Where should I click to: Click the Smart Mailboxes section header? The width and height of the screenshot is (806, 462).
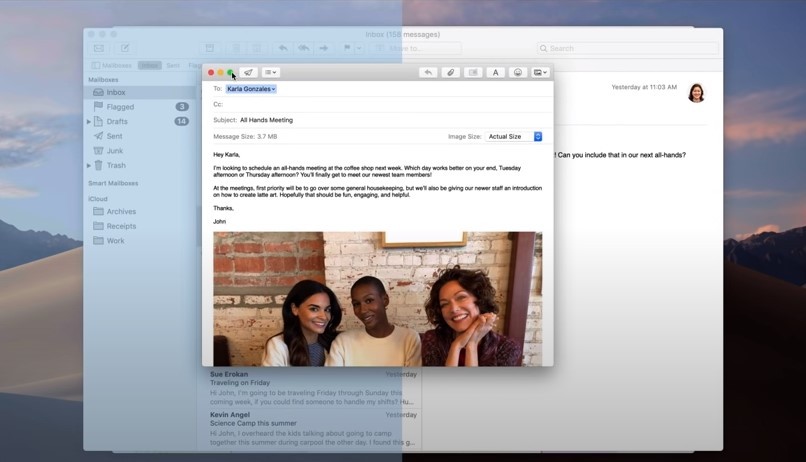[x=113, y=183]
